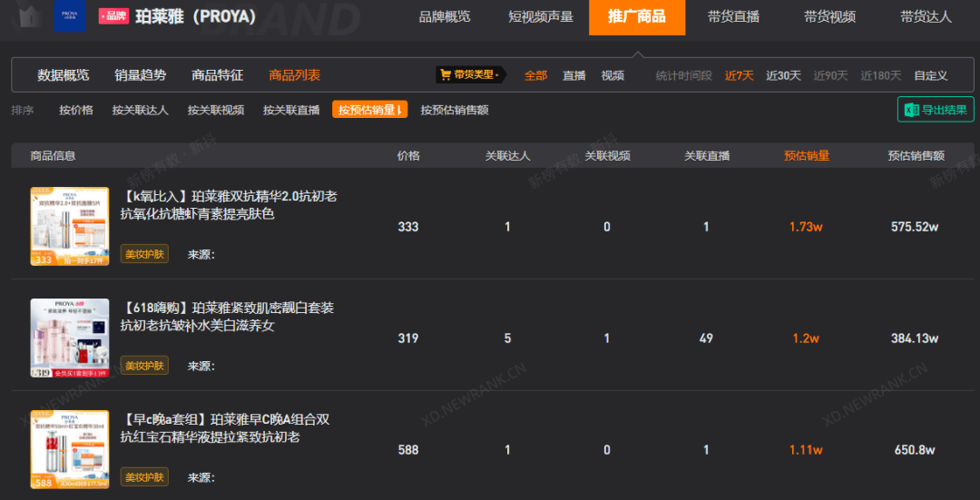Switch to 短视频声量 tab
This screenshot has width=980, height=500.
pyautogui.click(x=541, y=17)
